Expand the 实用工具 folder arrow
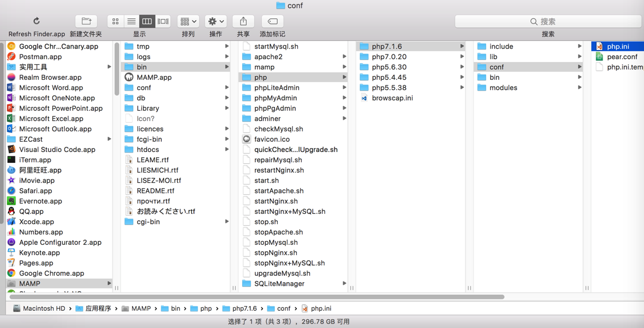This screenshot has width=644, height=328. tap(109, 67)
